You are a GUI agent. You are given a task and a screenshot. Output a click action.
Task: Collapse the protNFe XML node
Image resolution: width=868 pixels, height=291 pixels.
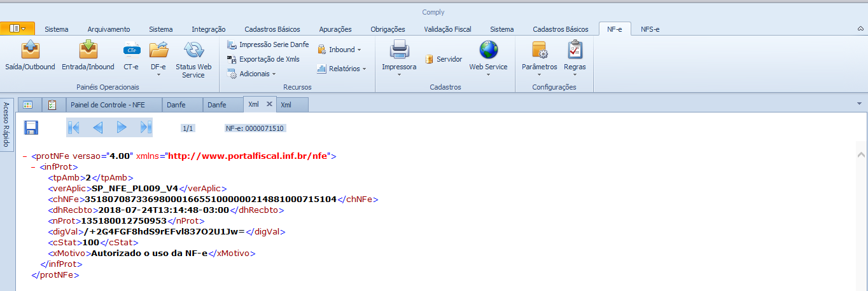coord(24,156)
